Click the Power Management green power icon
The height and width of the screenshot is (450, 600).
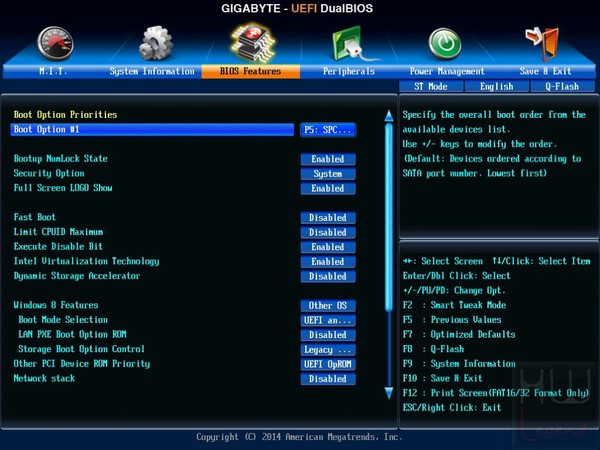point(445,43)
